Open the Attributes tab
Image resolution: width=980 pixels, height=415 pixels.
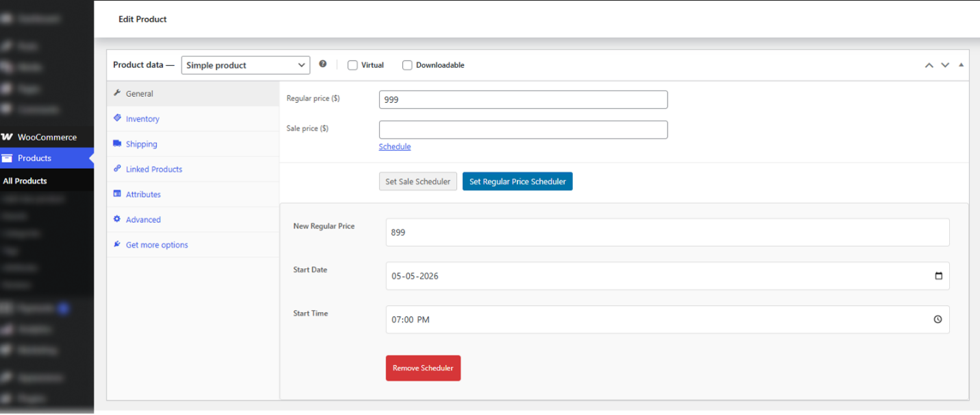[193, 195]
